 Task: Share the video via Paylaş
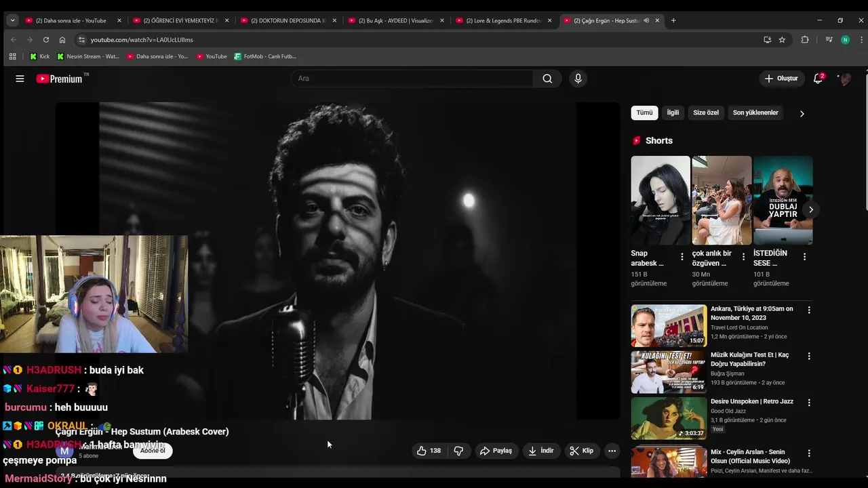point(496,451)
